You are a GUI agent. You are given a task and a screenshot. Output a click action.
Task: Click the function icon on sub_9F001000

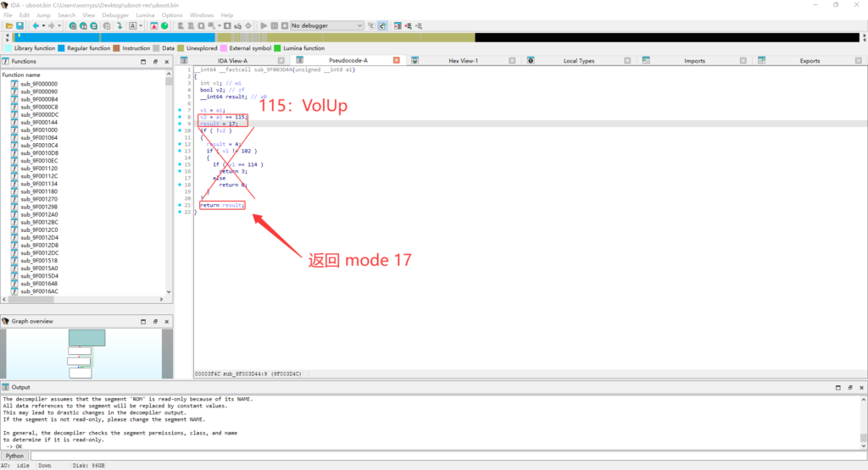[x=14, y=130]
